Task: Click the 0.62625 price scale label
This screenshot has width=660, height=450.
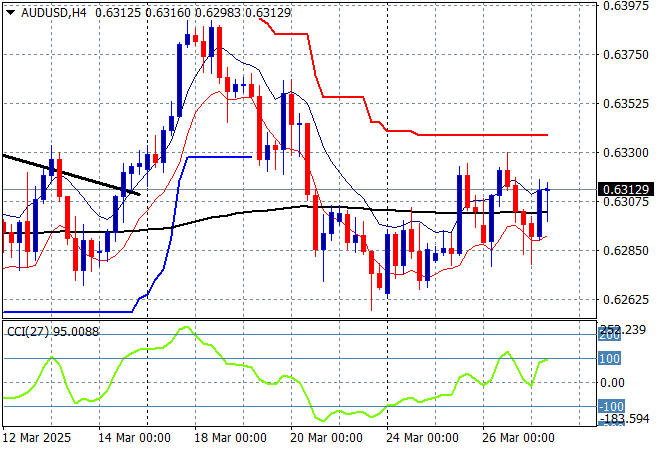Action: tap(626, 300)
